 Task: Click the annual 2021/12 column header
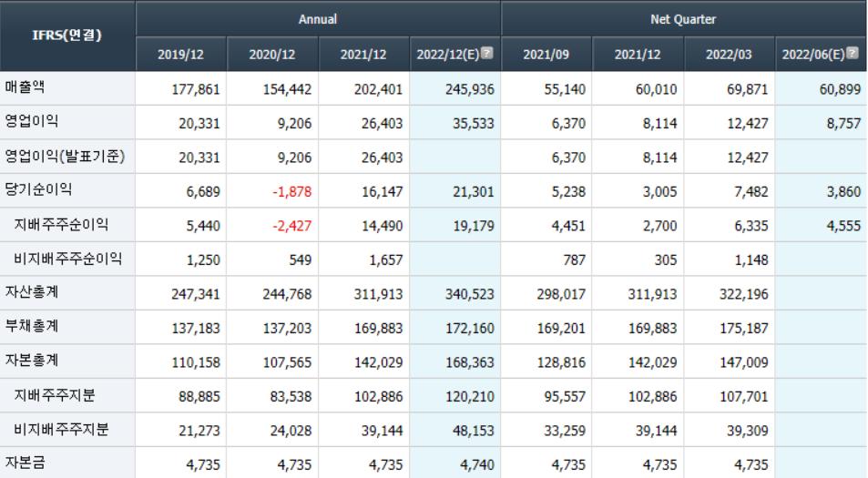(363, 55)
